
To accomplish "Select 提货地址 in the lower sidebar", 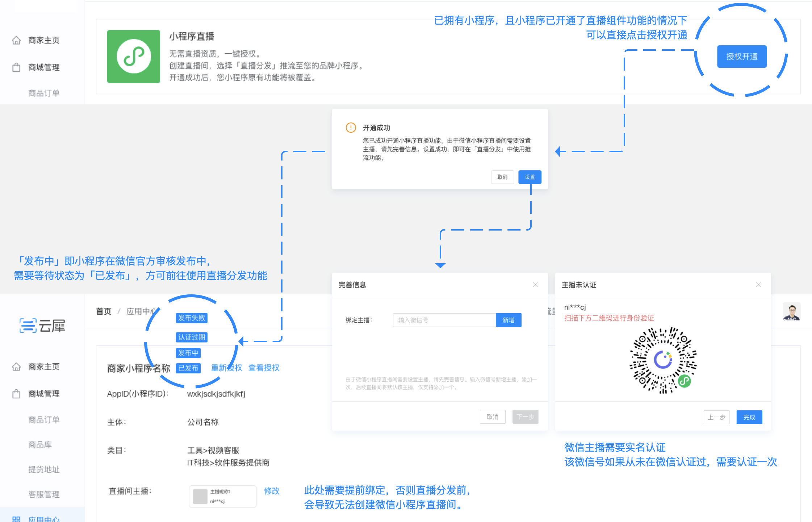I will tap(44, 469).
